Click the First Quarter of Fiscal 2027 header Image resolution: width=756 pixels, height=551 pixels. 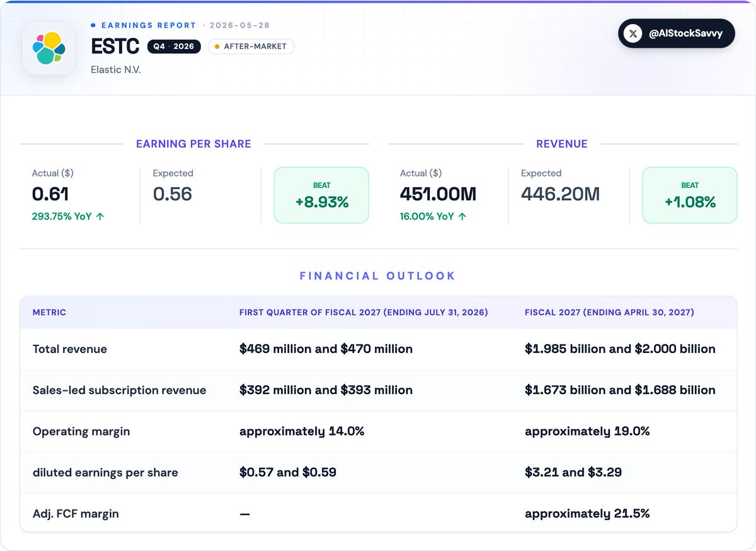(364, 313)
